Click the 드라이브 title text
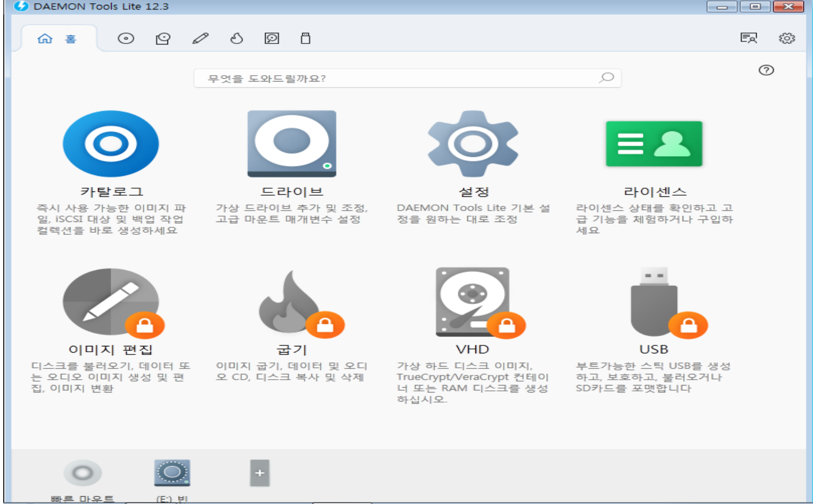This screenshot has width=813, height=504. point(292,192)
